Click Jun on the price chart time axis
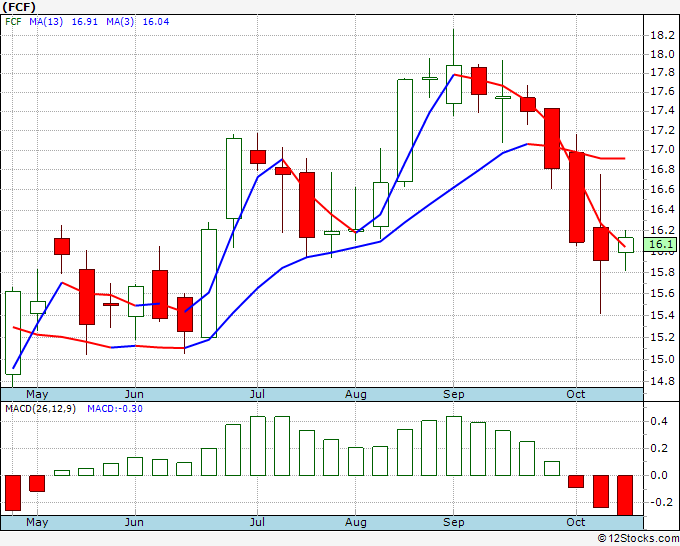Viewport: 680px width, 546px height. point(134,394)
